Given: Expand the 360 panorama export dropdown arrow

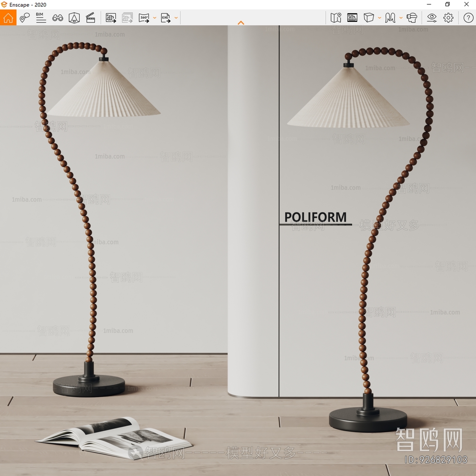Looking at the screenshot, I should tap(155, 18).
